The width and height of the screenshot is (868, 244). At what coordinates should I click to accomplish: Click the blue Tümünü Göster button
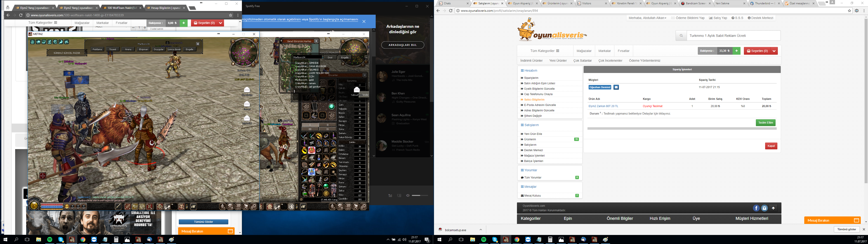point(203,222)
